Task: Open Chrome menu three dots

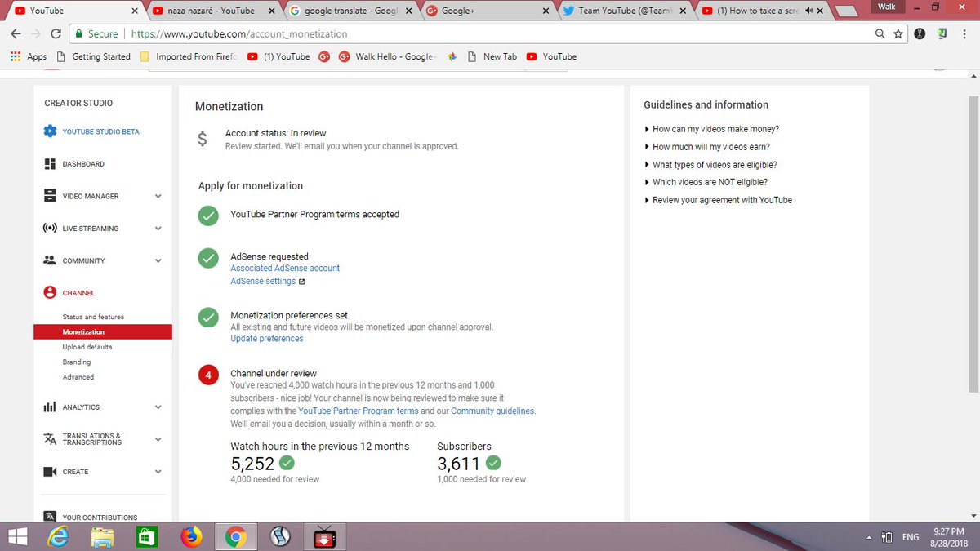Action: pyautogui.click(x=964, y=34)
